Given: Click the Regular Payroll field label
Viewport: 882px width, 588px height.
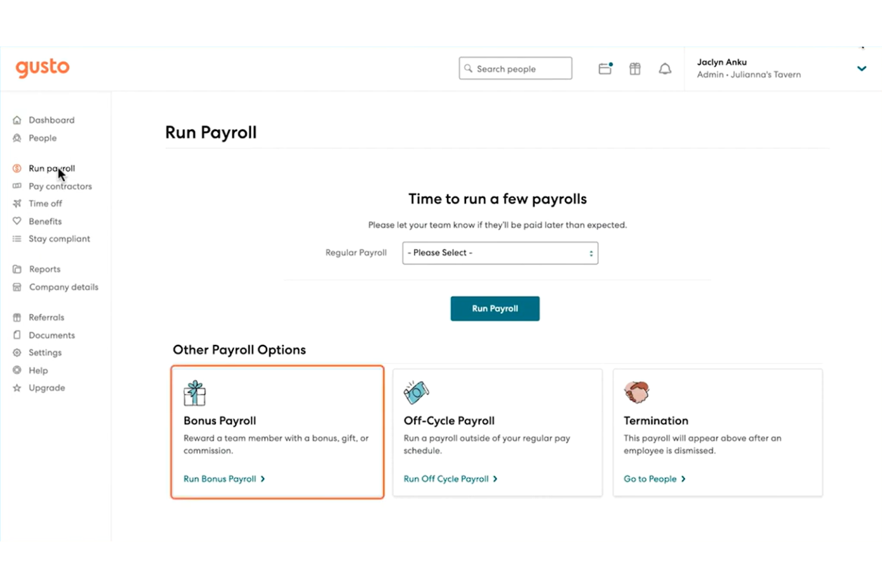Looking at the screenshot, I should point(356,253).
